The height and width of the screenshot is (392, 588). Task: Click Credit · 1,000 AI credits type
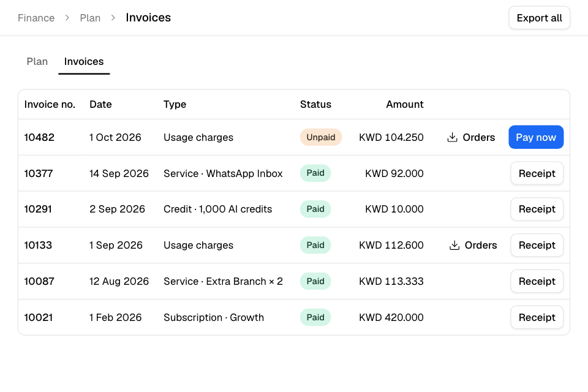(x=218, y=209)
